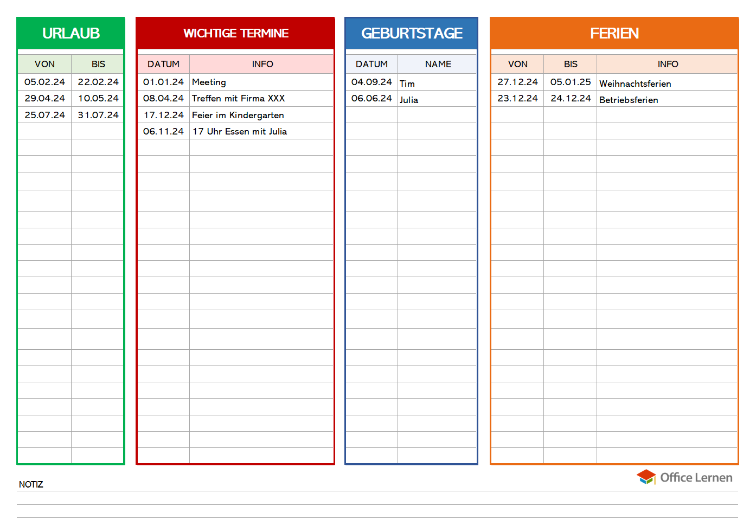Click the INFO column header in WICHTIGE TERMINE
Image resolution: width=756 pixels, height=532 pixels.
[262, 64]
